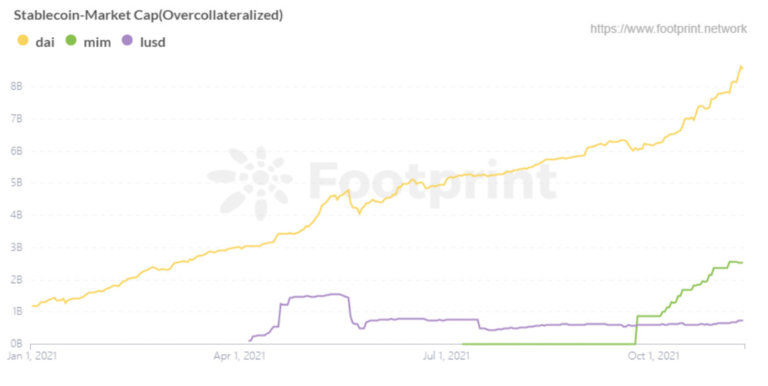Select the Jan 1, 2021 axis label
768x386 pixels.
coord(32,356)
